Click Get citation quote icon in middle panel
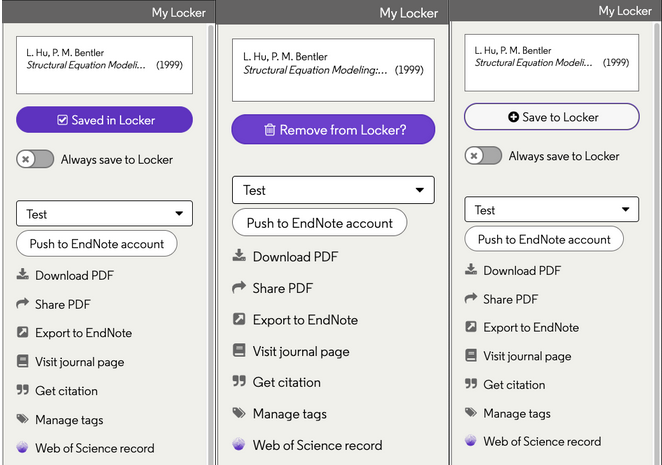This screenshot has width=662, height=465. coord(239,382)
